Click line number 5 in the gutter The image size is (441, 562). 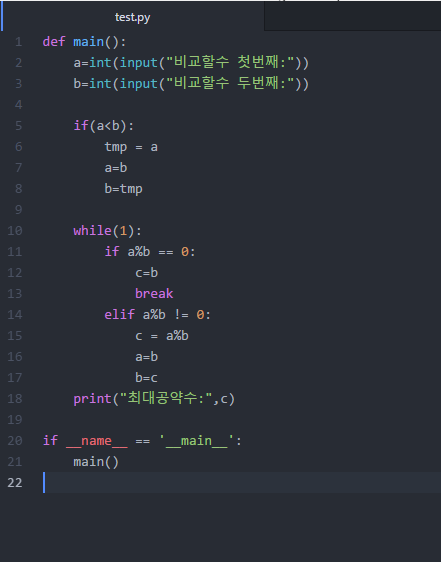pos(18,126)
